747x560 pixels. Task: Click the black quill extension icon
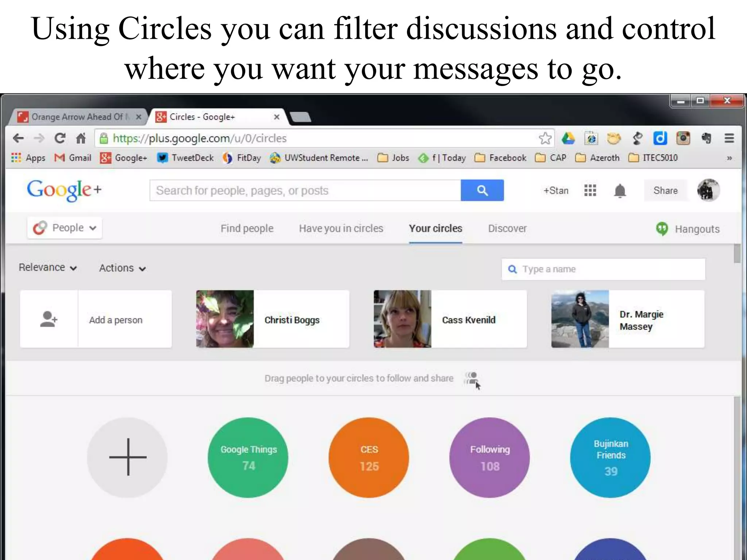(x=637, y=138)
